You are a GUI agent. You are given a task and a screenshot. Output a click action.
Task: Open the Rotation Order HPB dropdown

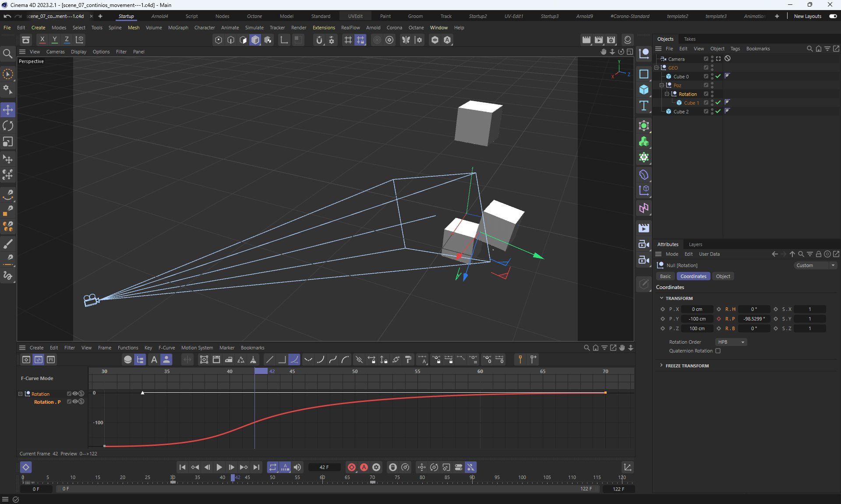click(731, 342)
